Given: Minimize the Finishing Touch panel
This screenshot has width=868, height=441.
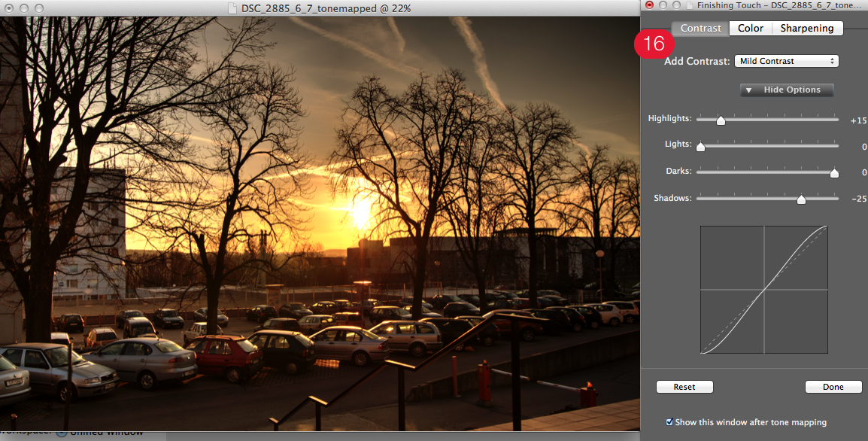Looking at the screenshot, I should click(x=663, y=5).
